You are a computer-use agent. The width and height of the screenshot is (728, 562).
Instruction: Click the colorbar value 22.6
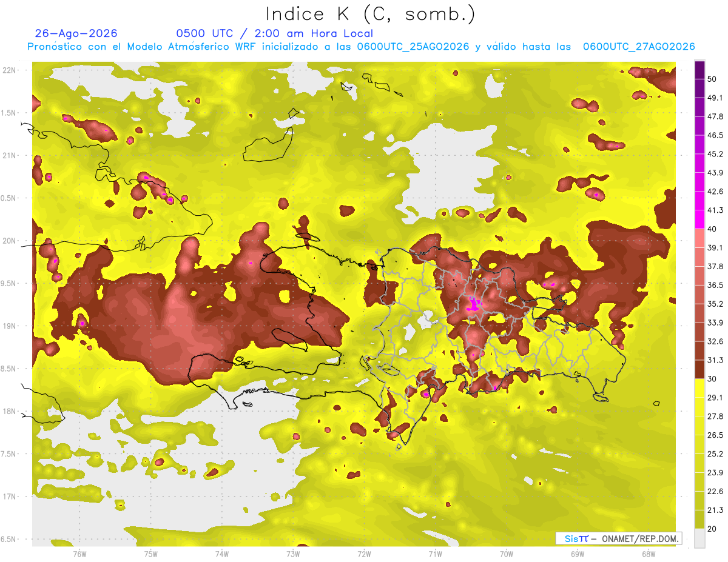point(715,491)
